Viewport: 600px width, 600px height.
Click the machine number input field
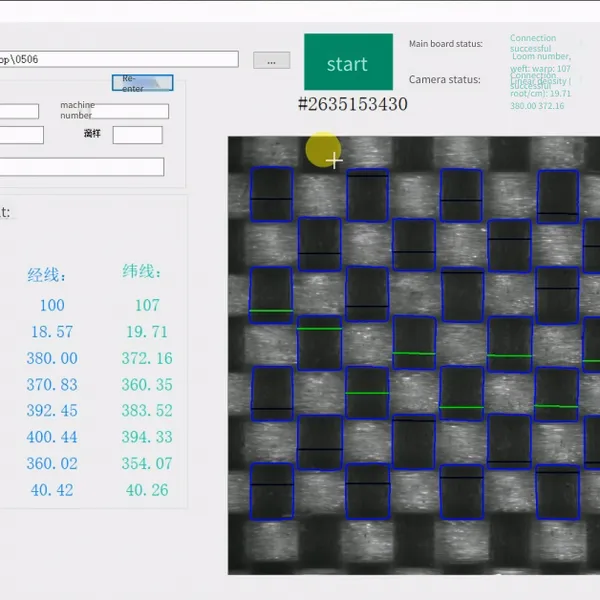[x=130, y=111]
